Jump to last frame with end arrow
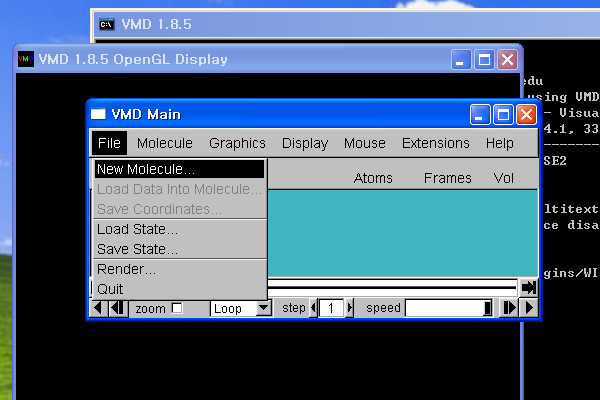The image size is (600, 400). (x=528, y=287)
